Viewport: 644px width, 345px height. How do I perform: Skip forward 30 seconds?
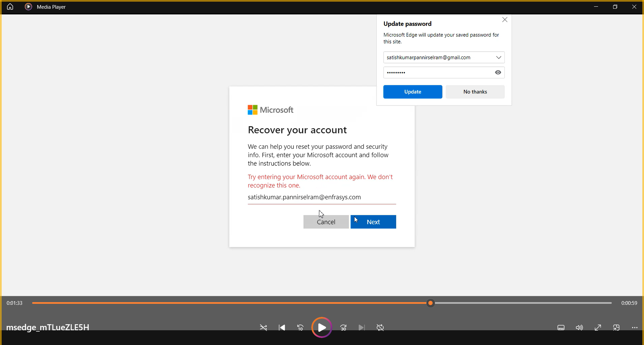click(343, 328)
